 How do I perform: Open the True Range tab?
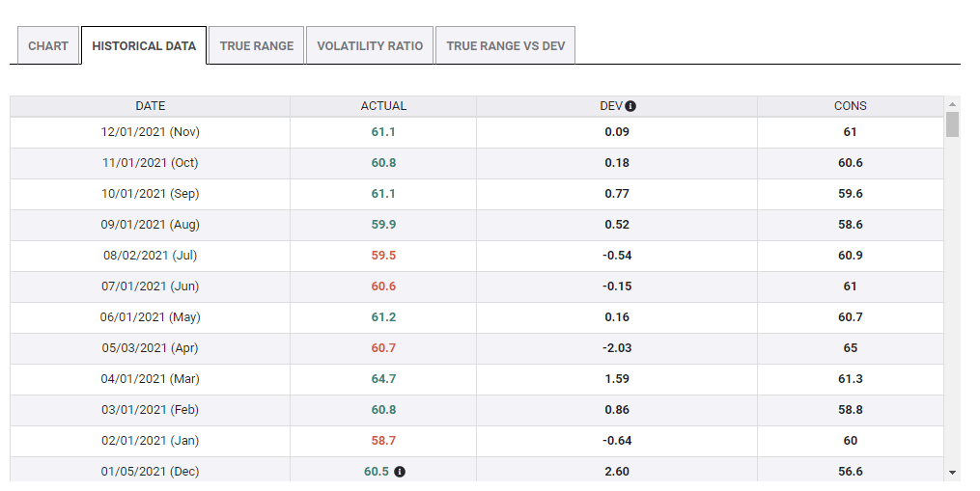(x=257, y=46)
